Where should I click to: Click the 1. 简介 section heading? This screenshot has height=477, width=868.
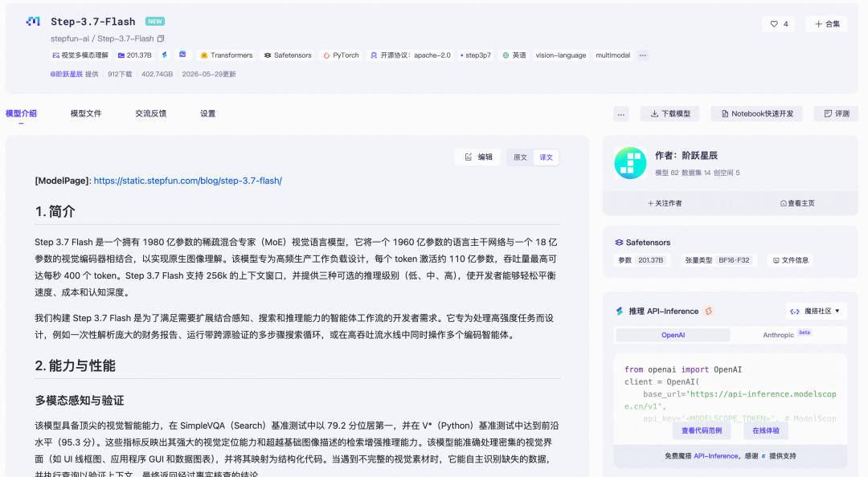[x=55, y=211]
